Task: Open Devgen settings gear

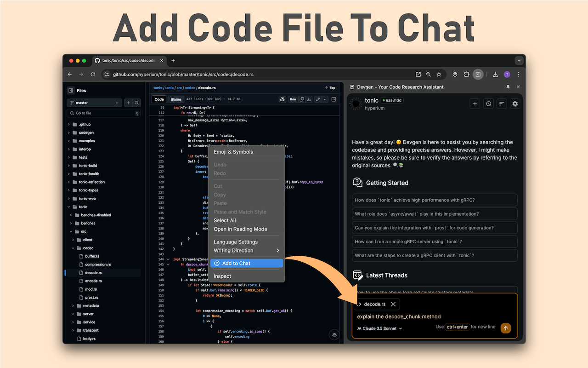Action: click(515, 104)
